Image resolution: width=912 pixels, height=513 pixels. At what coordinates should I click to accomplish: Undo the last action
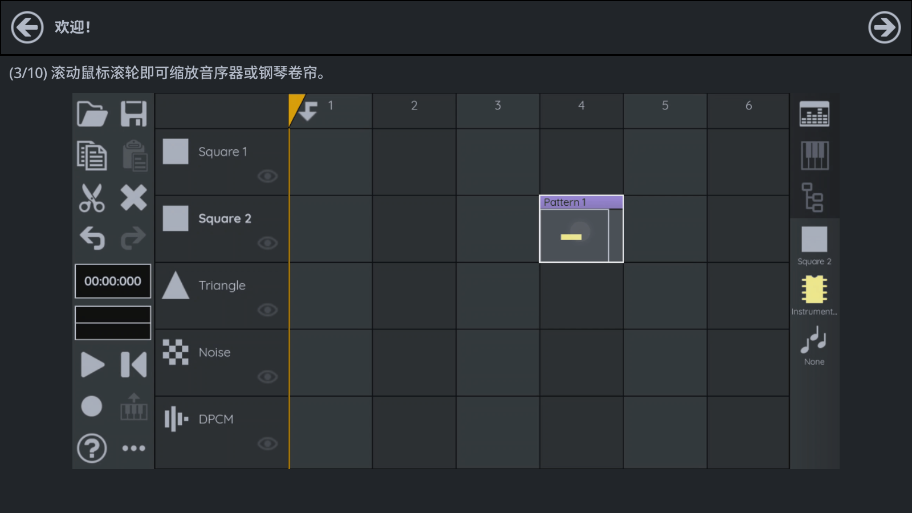click(92, 238)
